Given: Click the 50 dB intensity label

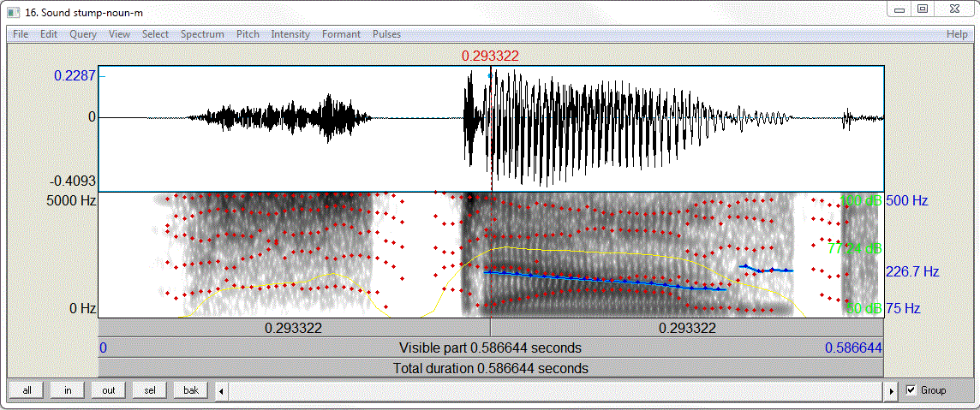Looking at the screenshot, I should coord(864,308).
